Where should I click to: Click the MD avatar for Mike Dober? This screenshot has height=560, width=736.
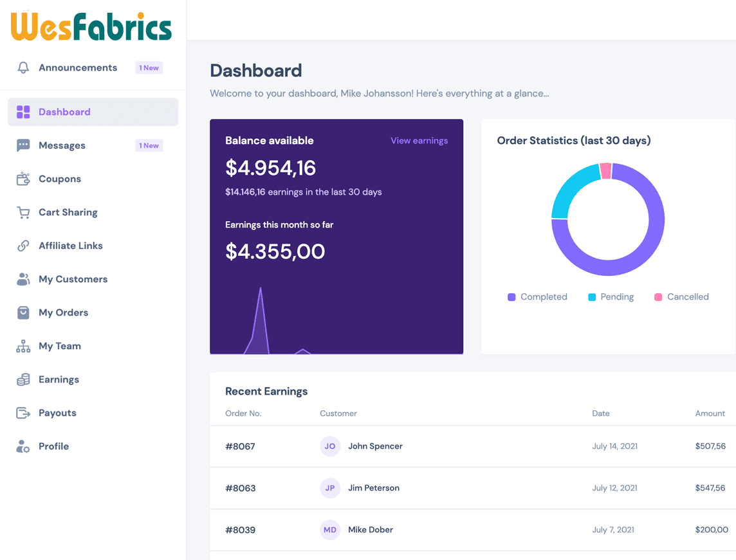(330, 530)
